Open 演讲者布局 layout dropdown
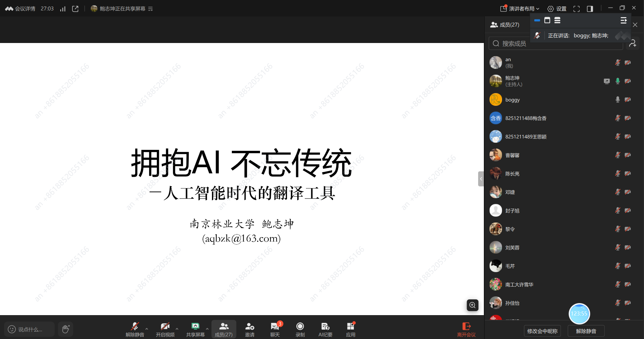Image resolution: width=644 pixels, height=339 pixels. (520, 9)
